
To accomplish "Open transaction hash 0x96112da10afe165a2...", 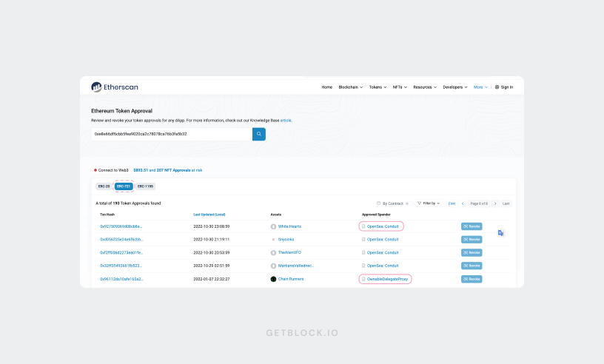I will pyautogui.click(x=121, y=279).
